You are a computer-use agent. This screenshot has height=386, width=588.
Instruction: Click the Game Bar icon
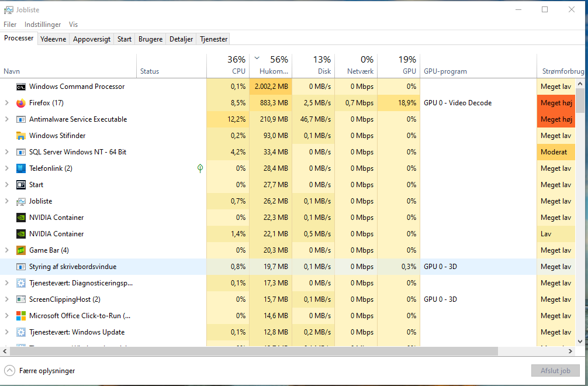pyautogui.click(x=21, y=250)
